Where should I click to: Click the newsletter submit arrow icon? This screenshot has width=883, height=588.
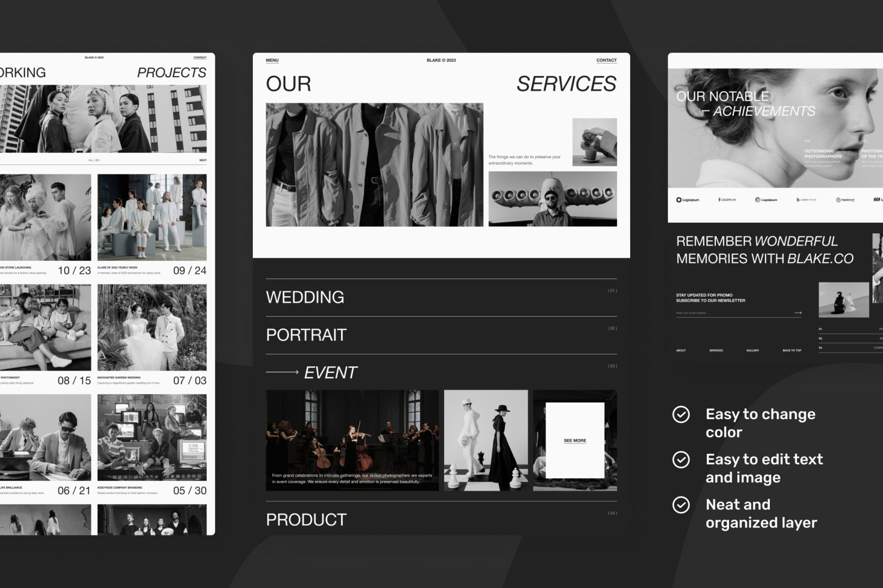[x=797, y=313]
